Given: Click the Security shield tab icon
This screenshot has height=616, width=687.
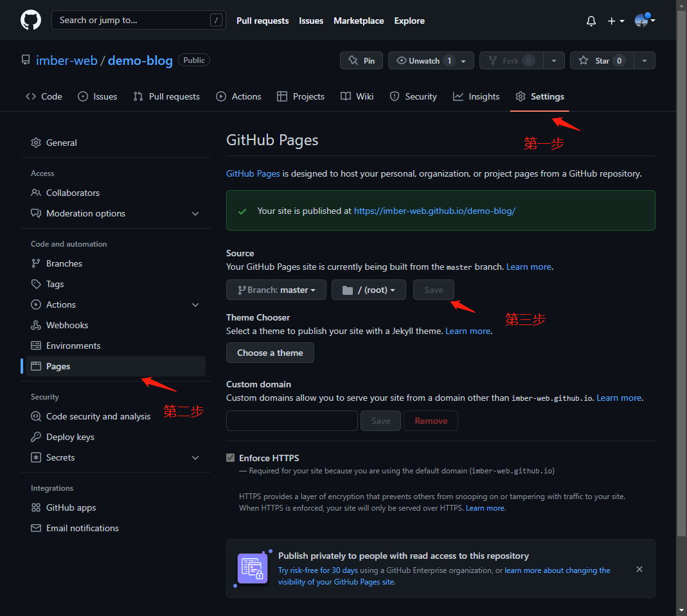Looking at the screenshot, I should point(395,96).
